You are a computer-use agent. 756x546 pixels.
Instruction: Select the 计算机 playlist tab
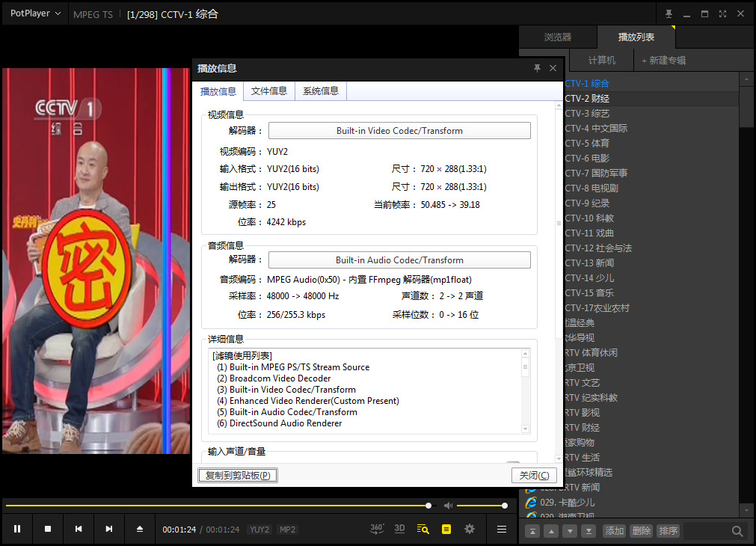pyautogui.click(x=602, y=61)
